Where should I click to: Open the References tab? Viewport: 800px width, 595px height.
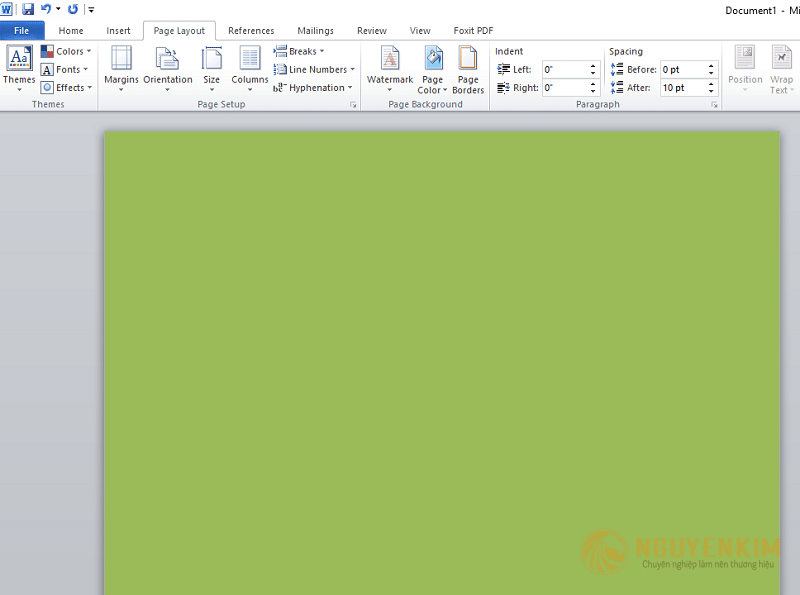pyautogui.click(x=251, y=31)
